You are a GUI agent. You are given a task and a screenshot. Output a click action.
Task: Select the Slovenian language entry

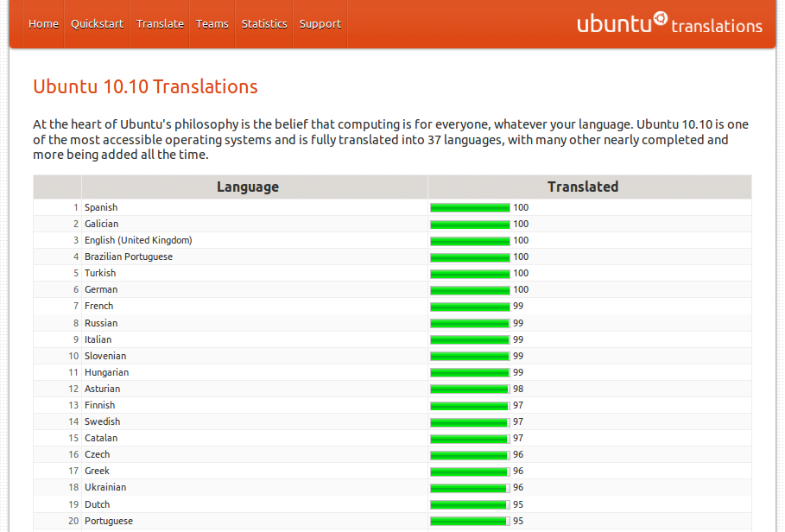[105, 356]
